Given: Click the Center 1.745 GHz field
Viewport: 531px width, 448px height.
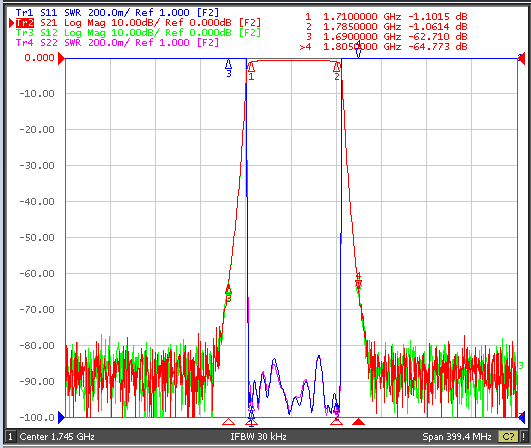Looking at the screenshot, I should pyautogui.click(x=57, y=437).
